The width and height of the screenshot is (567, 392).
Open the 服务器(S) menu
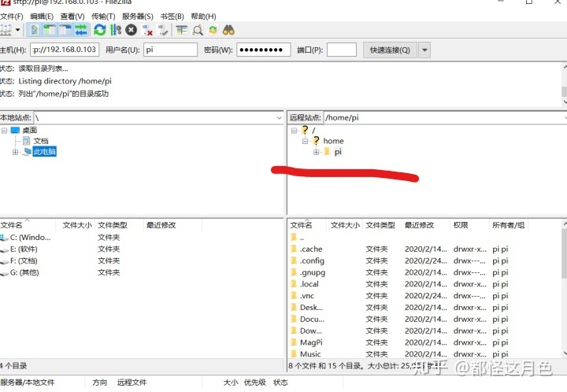click(137, 17)
